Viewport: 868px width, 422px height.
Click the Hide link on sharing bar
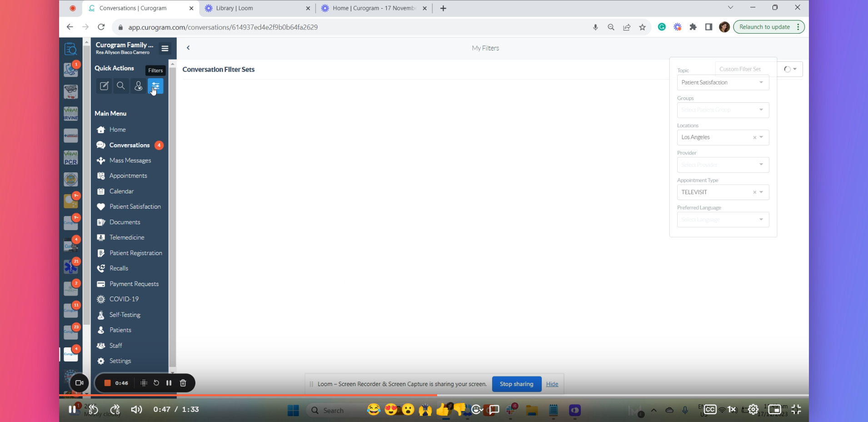(552, 384)
